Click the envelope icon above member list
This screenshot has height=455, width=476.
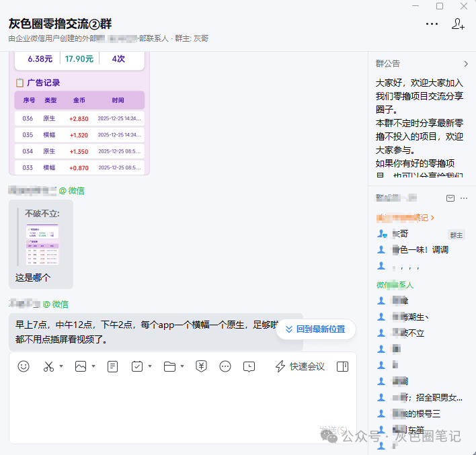450,198
